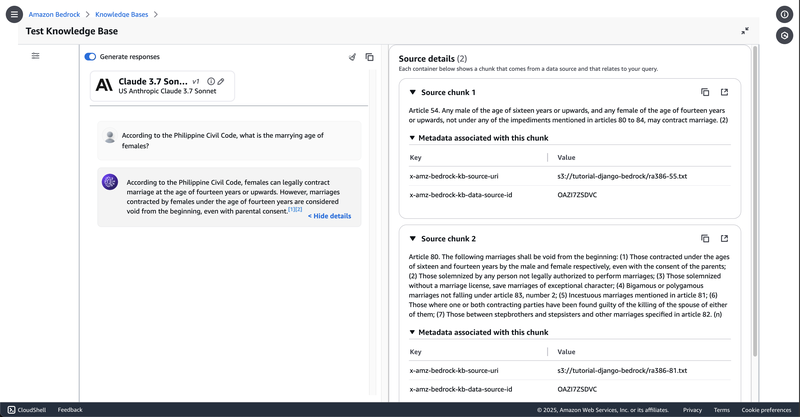800x417 pixels.
Task: Click the clock icon at right edge
Action: (x=784, y=36)
